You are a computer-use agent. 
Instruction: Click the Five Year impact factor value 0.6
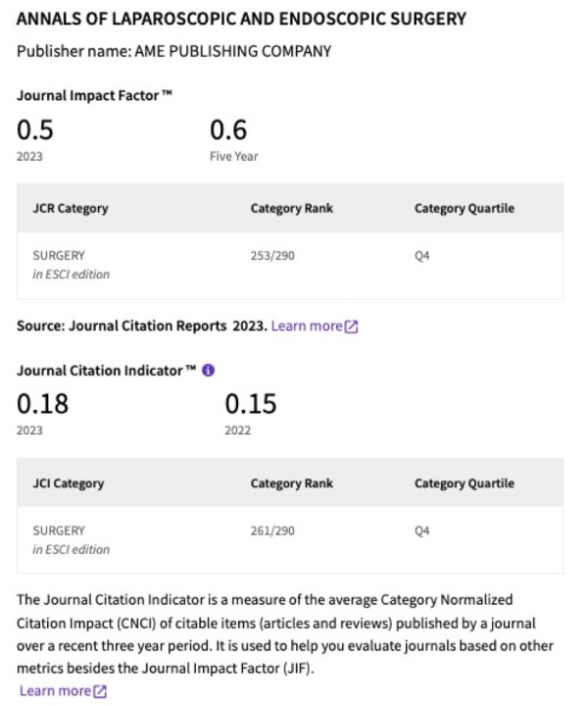(x=228, y=129)
